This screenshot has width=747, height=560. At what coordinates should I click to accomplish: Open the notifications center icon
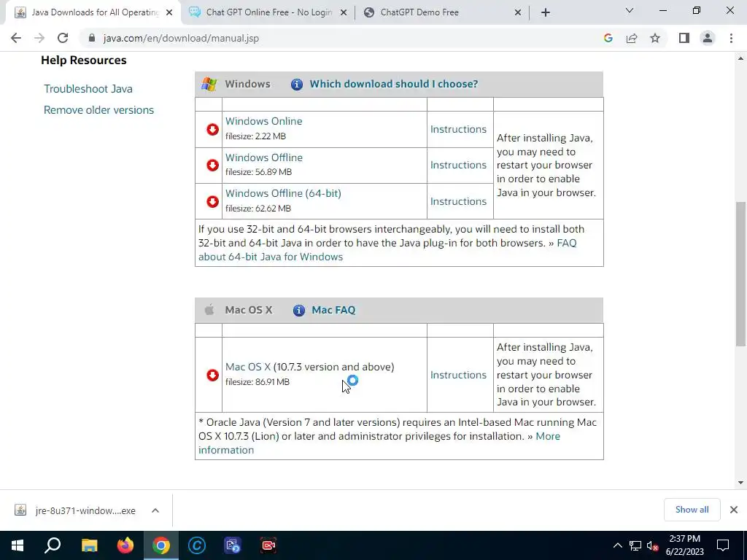(x=723, y=545)
